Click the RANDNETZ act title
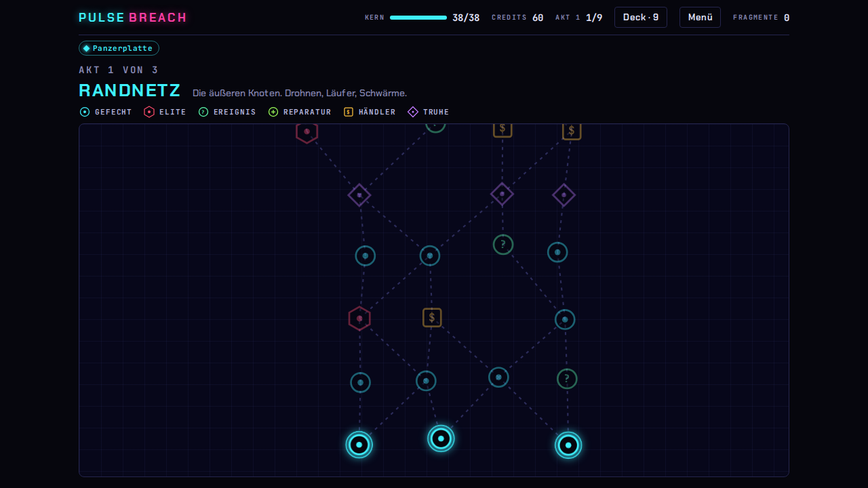The image size is (868, 488). (130, 91)
